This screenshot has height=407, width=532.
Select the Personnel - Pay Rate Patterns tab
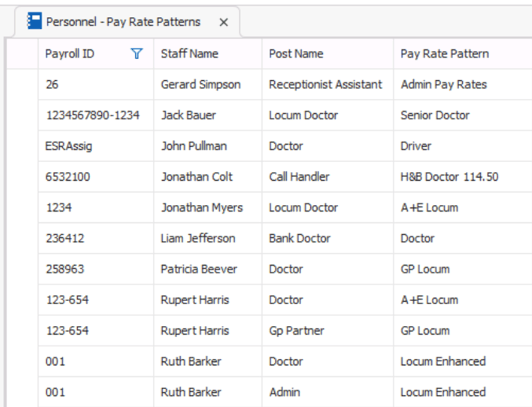pyautogui.click(x=127, y=22)
